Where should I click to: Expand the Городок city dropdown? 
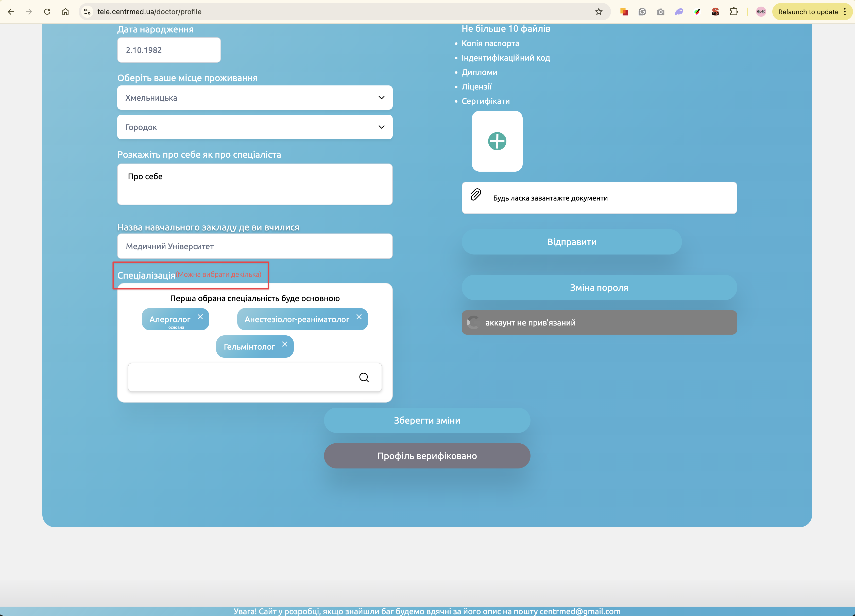(254, 127)
